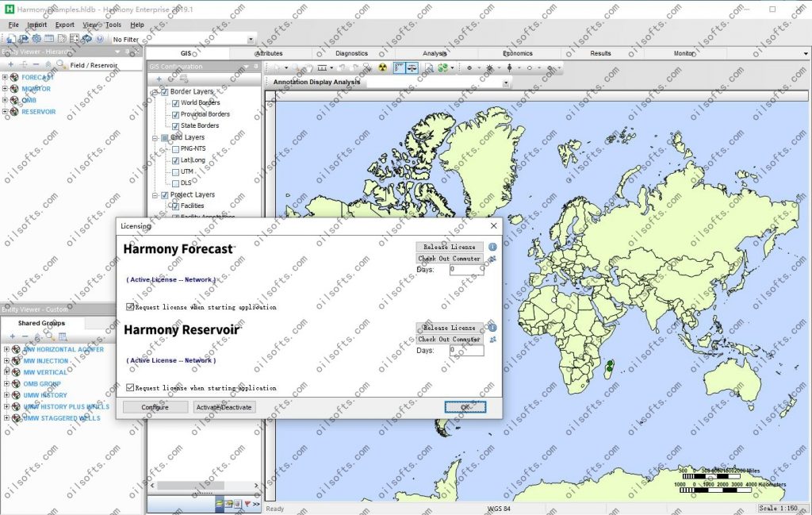This screenshot has width=812, height=515.
Task: Switch to the Diagnostics tab
Action: tap(351, 53)
